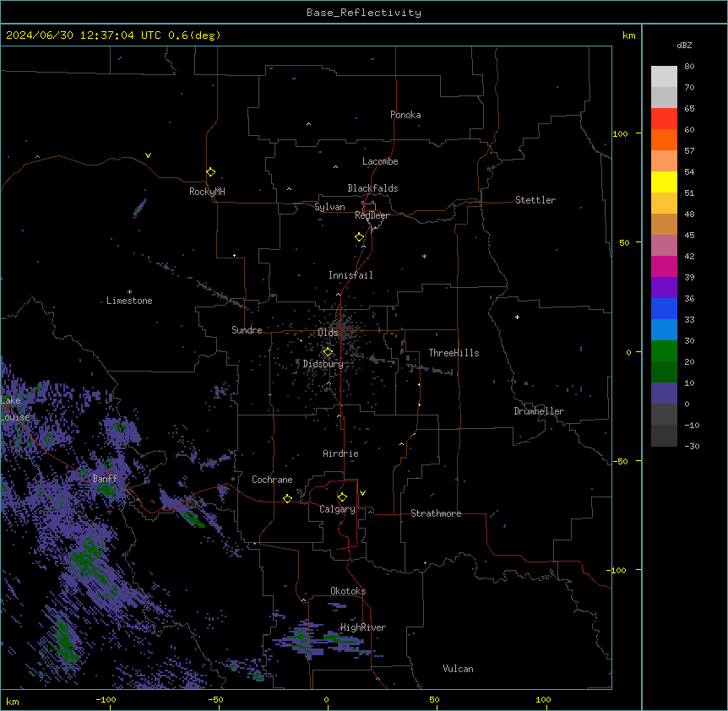Click the yellow diamond marker above Calgary label
Image resolution: width=728 pixels, height=711 pixels.
[x=342, y=497]
